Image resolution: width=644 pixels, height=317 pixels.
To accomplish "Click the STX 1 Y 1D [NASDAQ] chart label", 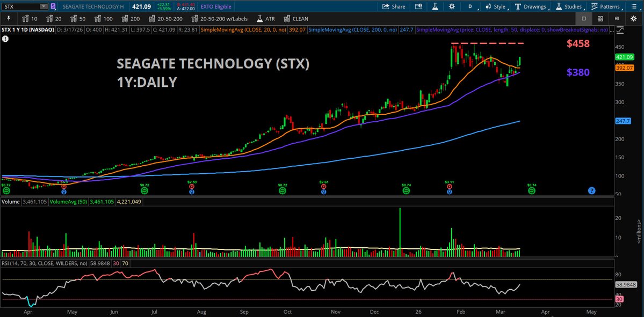I will tap(27, 30).
